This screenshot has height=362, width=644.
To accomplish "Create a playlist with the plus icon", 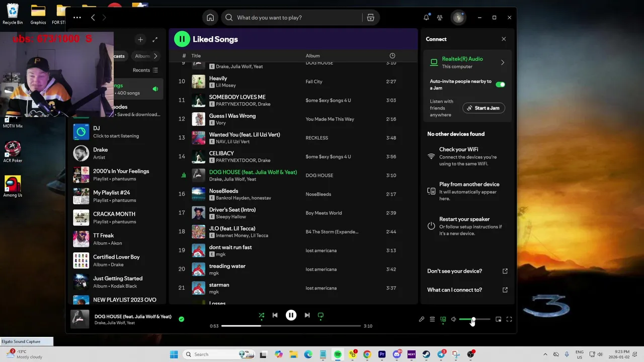I will click(140, 40).
